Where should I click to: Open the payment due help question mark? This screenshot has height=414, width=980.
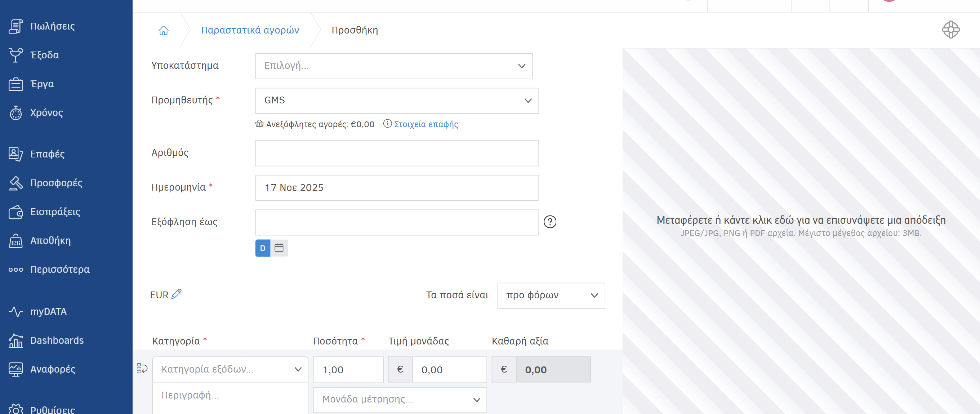coord(549,222)
